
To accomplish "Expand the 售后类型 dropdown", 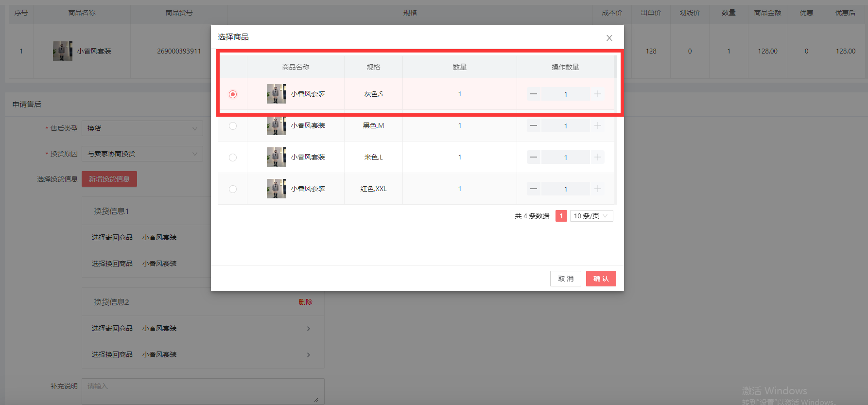I will click(142, 128).
